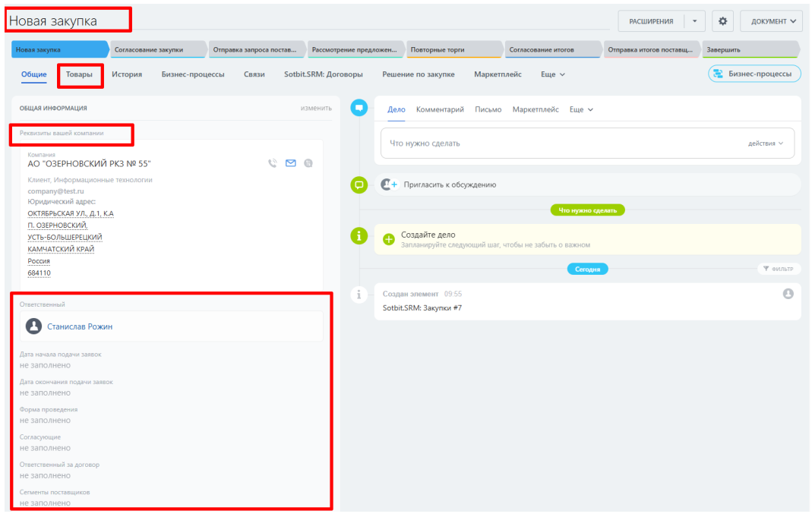Click company name АО "ОЗЕРНОВСКИЙ РКЗ № 55"

point(89,163)
